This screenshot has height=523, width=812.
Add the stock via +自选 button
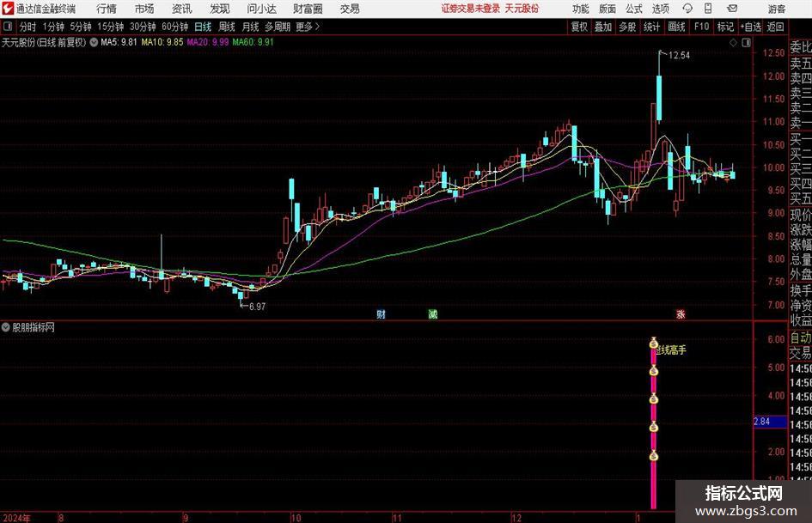pyautogui.click(x=750, y=27)
